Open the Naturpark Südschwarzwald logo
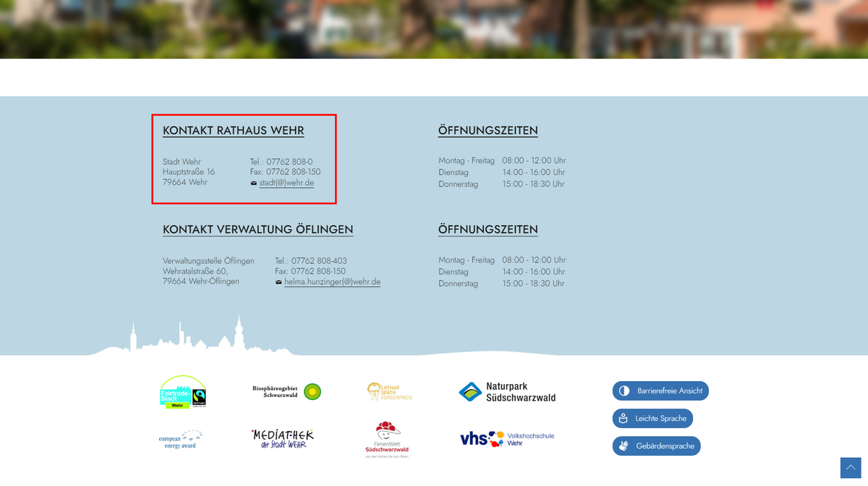 coord(507,392)
